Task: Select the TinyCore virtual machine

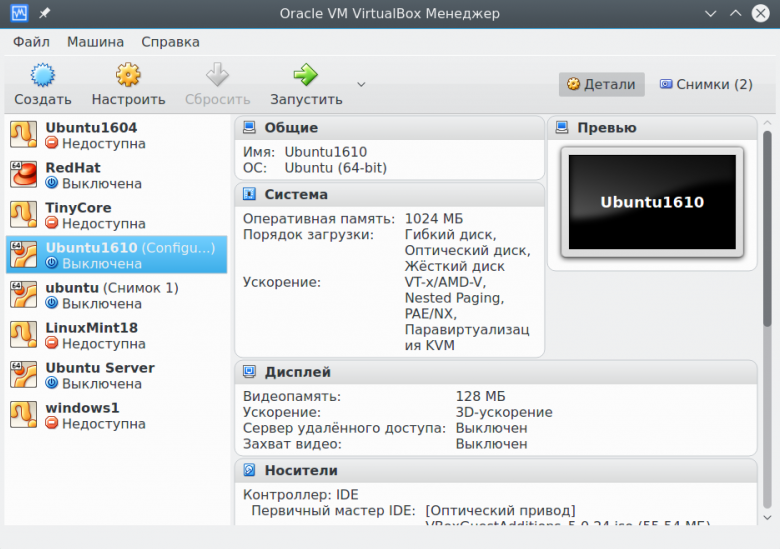Action: (x=116, y=215)
